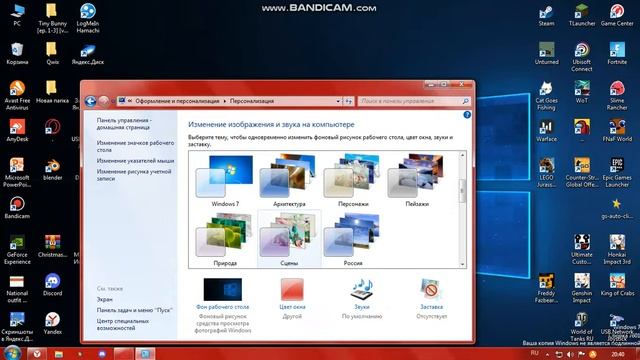Open the Windows Start button
640x360 pixels.
click(11, 353)
